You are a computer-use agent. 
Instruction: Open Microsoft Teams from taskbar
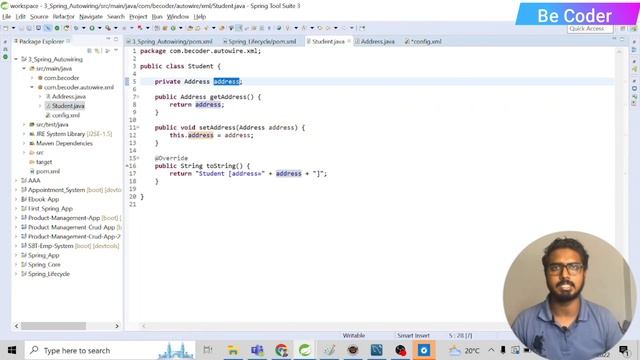257,350
